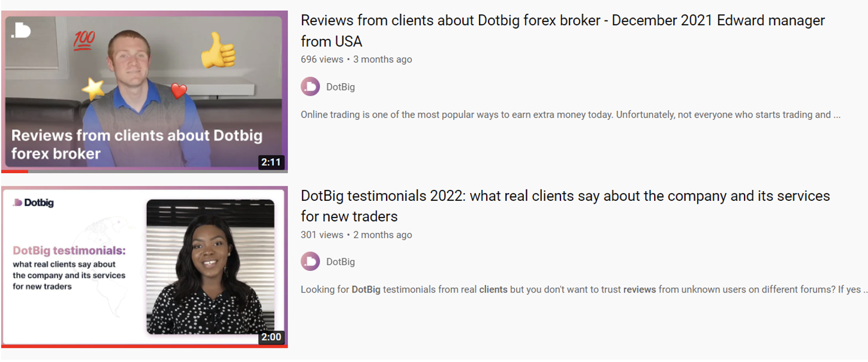This screenshot has width=868, height=362.
Task: Click the description starting 'Online trading is one'
Action: pyautogui.click(x=570, y=114)
